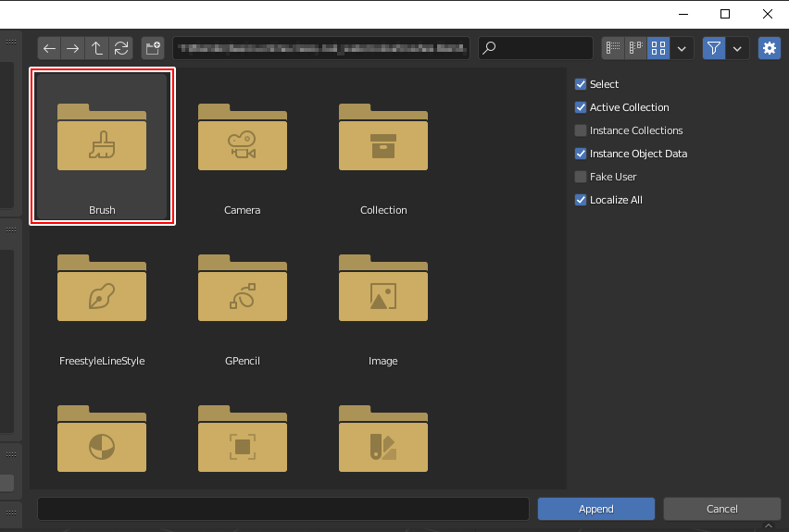This screenshot has height=532, width=789.
Task: Select the Camera folder
Action: 243,148
